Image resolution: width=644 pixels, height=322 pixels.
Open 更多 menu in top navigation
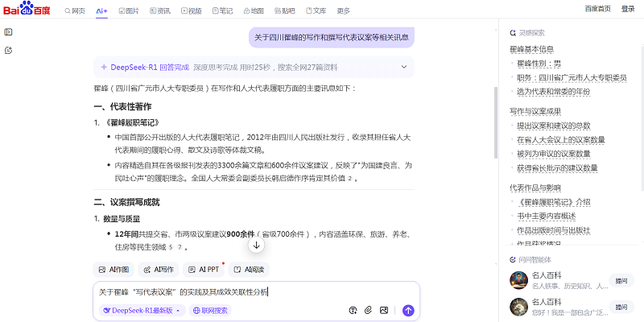point(344,11)
